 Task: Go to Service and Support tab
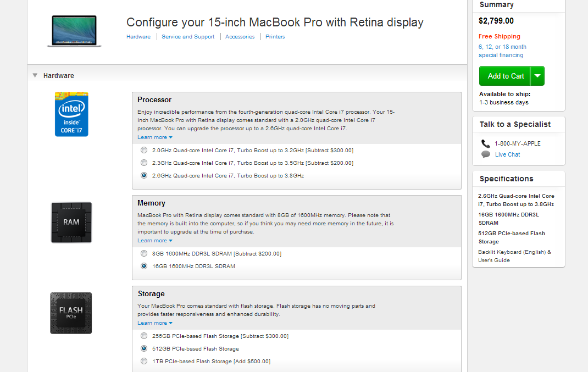pos(188,37)
